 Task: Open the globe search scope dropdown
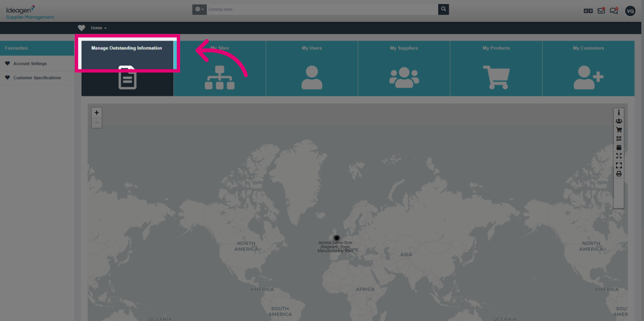pyautogui.click(x=200, y=9)
